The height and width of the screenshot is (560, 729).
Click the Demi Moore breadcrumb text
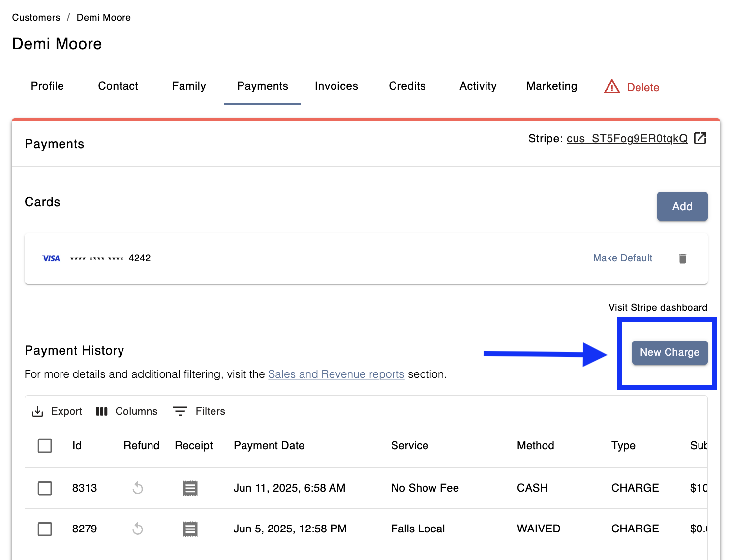pyautogui.click(x=104, y=18)
